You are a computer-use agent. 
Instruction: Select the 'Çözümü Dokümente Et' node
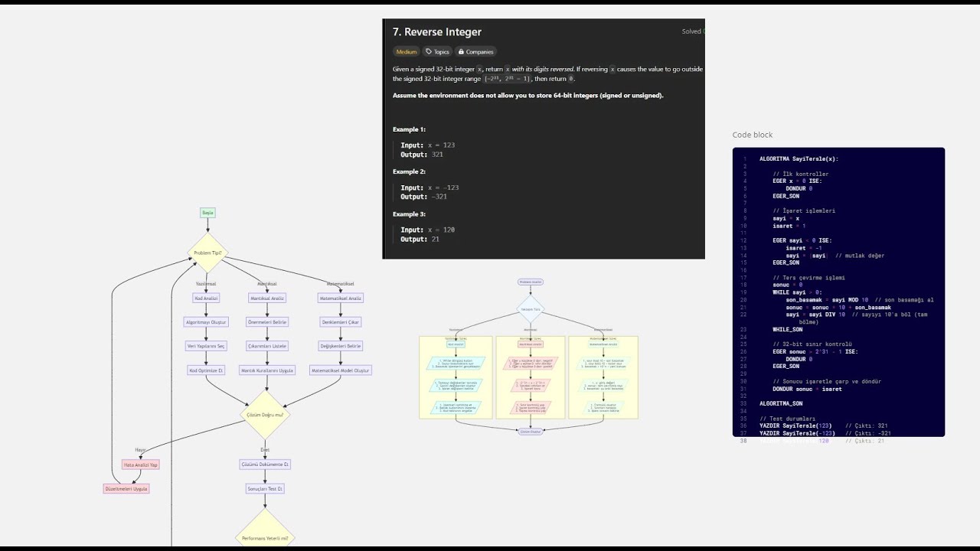pos(265,465)
